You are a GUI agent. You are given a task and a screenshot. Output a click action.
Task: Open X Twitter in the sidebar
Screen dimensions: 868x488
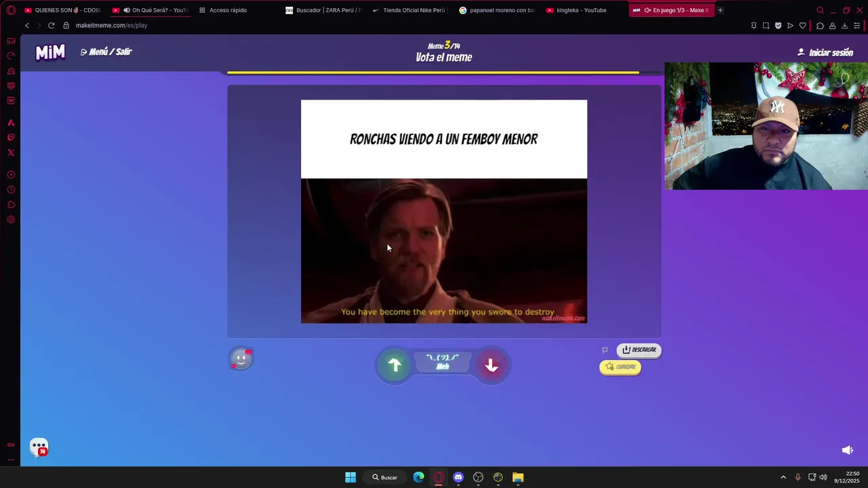pyautogui.click(x=11, y=152)
